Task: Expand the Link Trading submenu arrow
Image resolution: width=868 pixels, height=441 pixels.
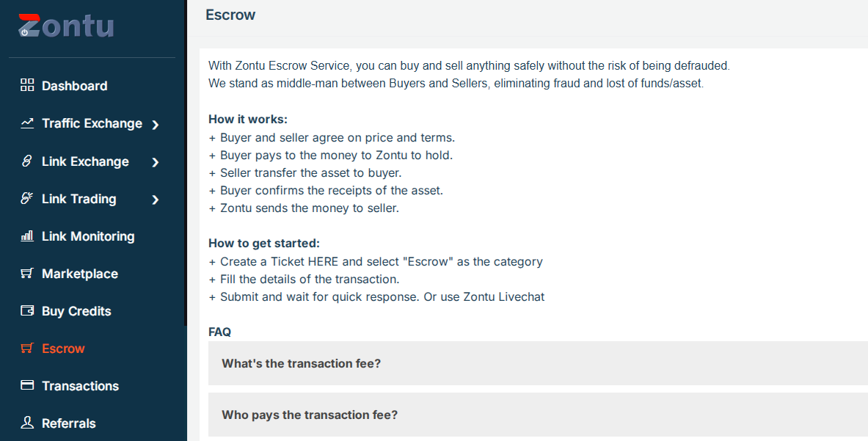Action: [156, 200]
